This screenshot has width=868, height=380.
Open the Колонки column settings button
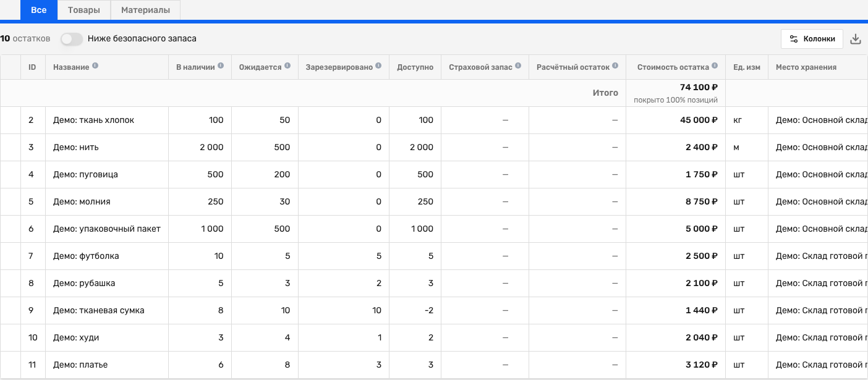click(x=812, y=39)
